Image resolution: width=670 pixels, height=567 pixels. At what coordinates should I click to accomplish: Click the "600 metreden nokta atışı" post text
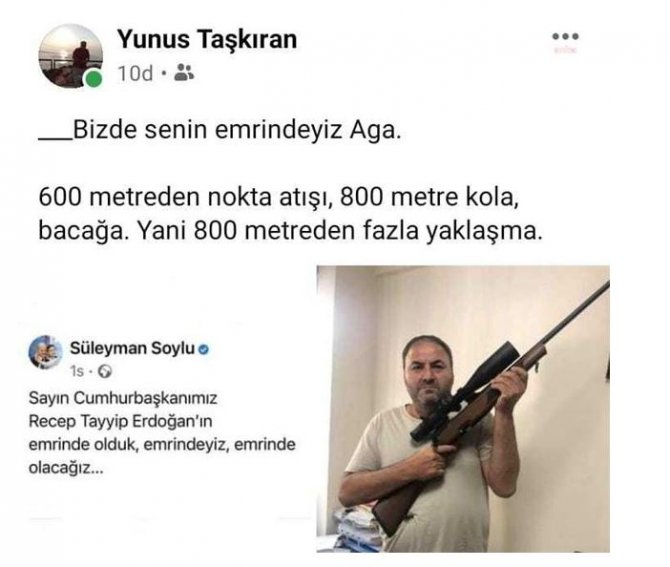[185, 197]
